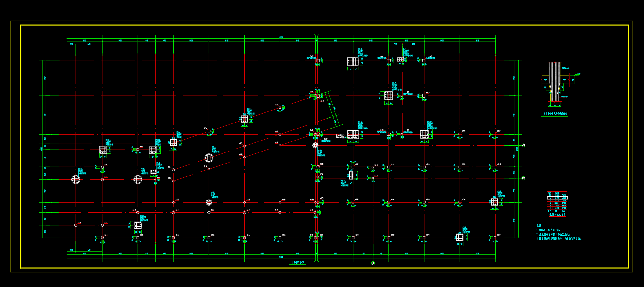Select the caption under the column joint detail
The width and height of the screenshot is (644, 287).
click(x=555, y=114)
